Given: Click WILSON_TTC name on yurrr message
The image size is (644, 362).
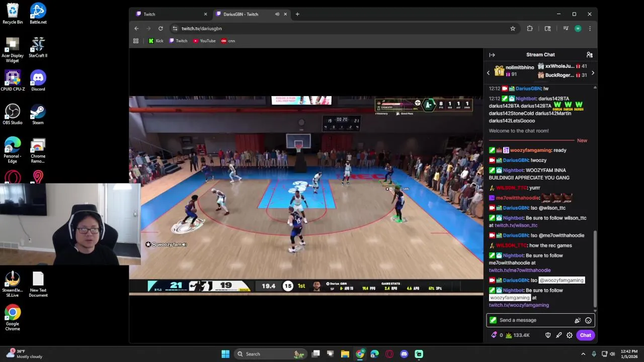Looking at the screenshot, I should tap(511, 188).
